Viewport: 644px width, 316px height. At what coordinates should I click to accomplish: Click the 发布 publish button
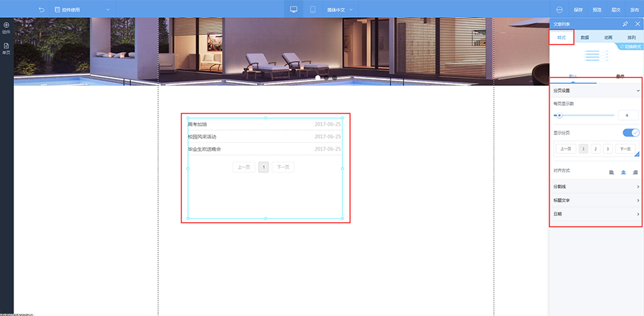(635, 9)
